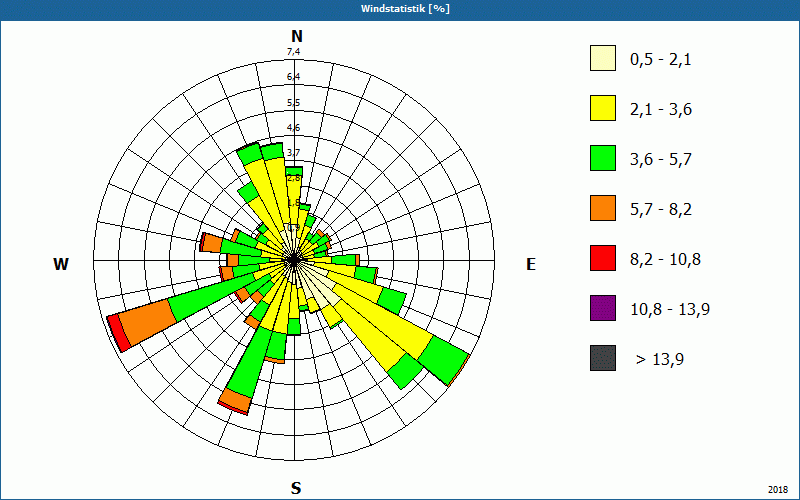Click the 5,5 radial axis value
The height and width of the screenshot is (500, 800).
point(293,103)
